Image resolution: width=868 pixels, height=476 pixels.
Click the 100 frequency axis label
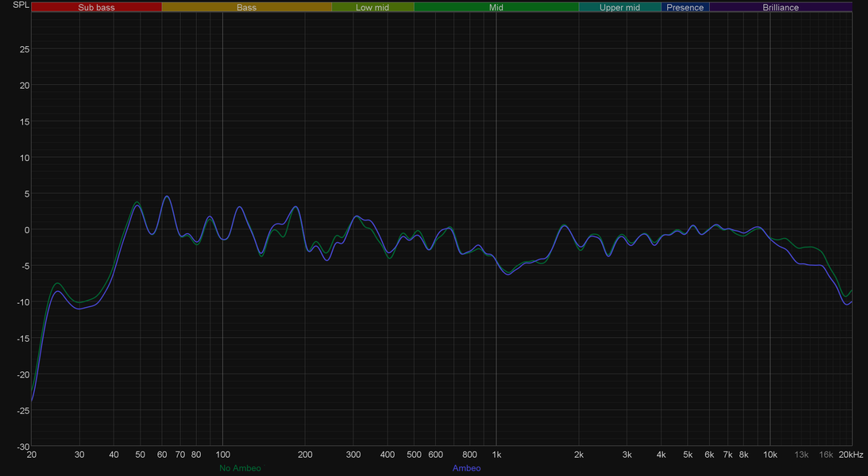click(x=222, y=455)
